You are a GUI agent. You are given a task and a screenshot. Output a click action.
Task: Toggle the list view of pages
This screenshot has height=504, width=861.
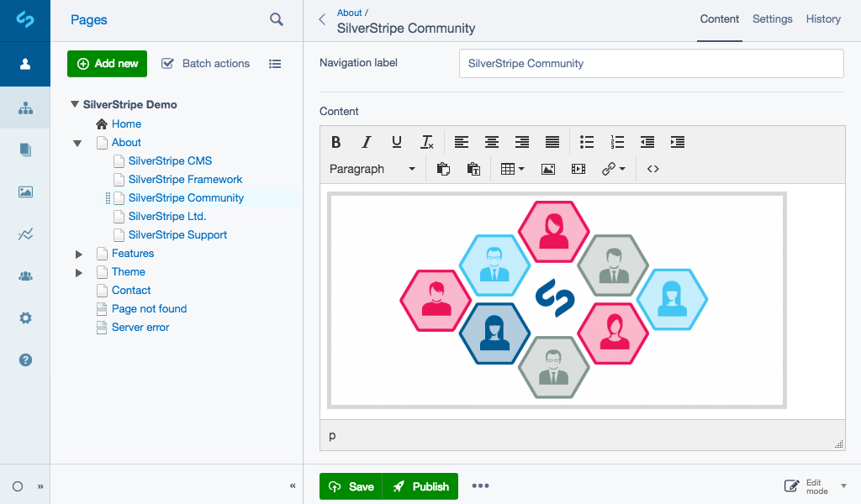coord(275,64)
